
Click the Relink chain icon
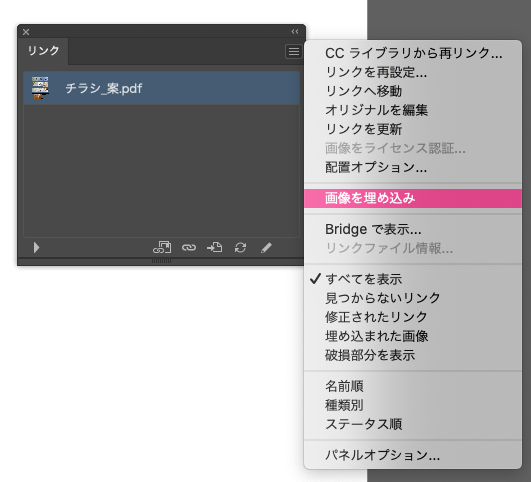(x=189, y=248)
